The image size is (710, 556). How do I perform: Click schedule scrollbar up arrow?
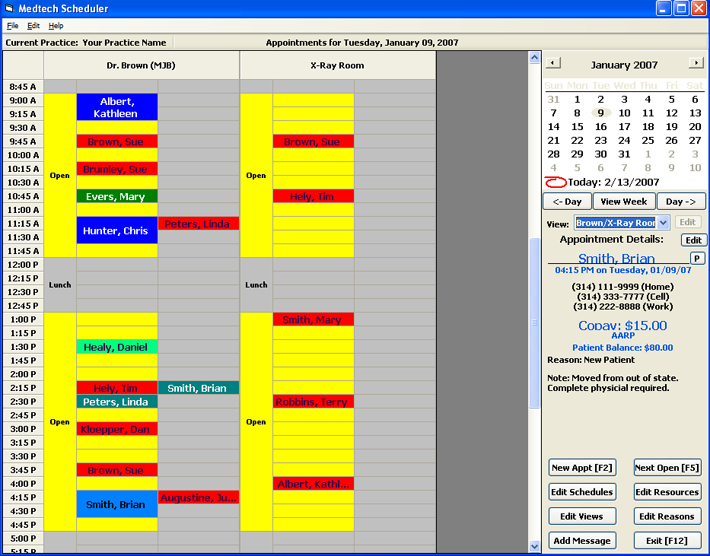[x=534, y=58]
